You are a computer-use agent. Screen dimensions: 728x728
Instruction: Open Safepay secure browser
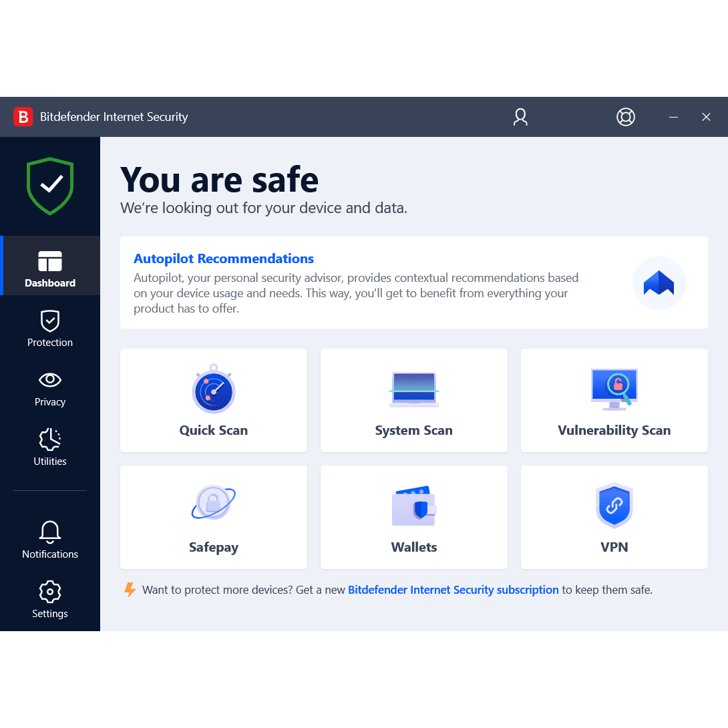tap(214, 517)
